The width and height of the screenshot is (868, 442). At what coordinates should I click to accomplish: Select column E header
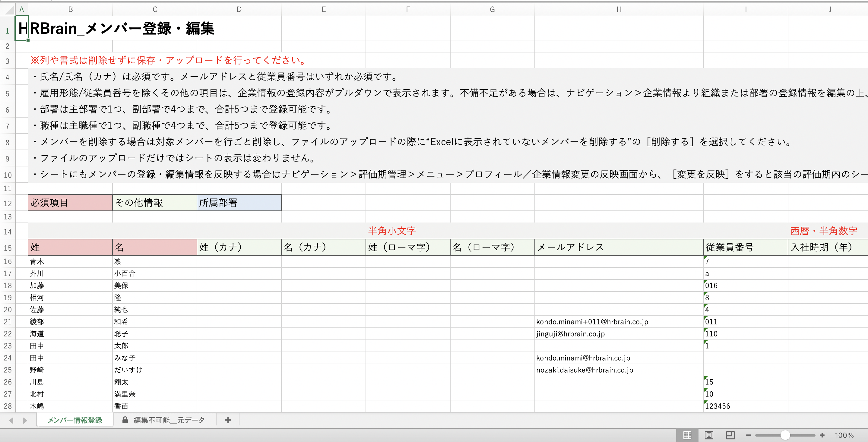tap(324, 9)
